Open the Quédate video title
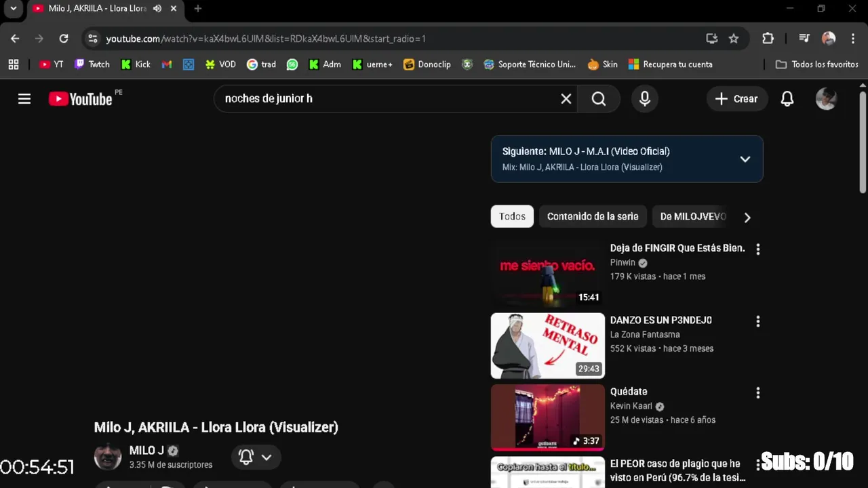 click(629, 392)
